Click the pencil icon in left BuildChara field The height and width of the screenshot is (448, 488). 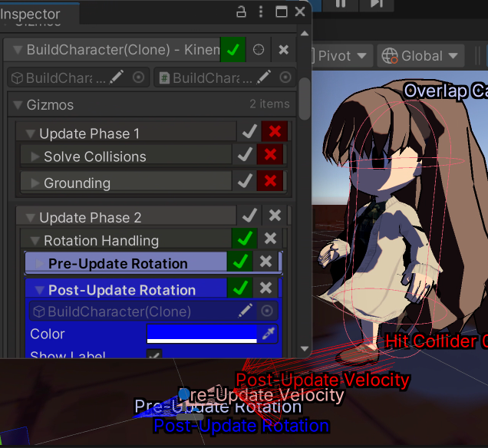[117, 77]
